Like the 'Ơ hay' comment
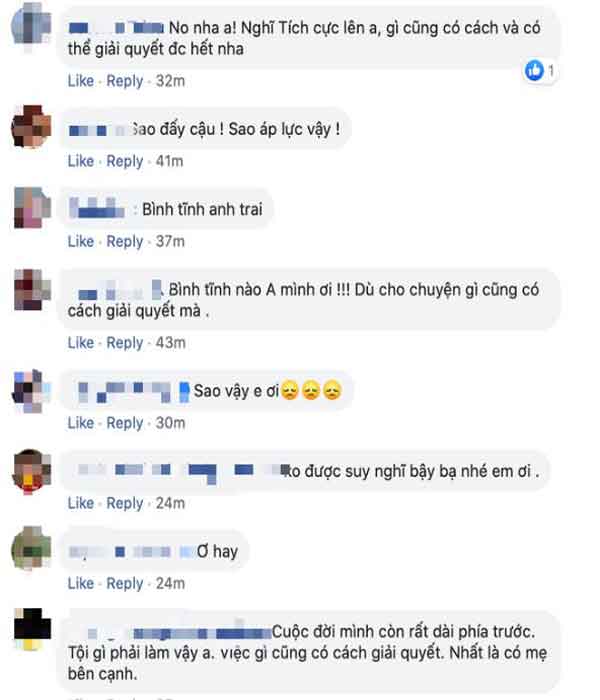 [x=81, y=583]
